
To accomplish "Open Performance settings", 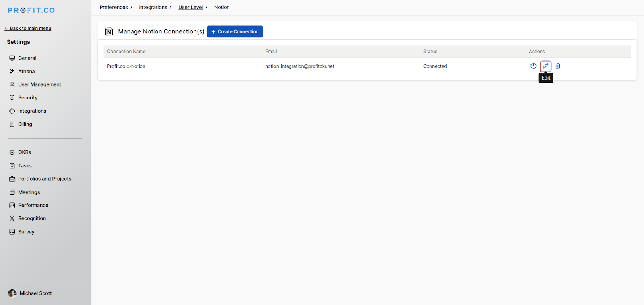I will point(33,205).
